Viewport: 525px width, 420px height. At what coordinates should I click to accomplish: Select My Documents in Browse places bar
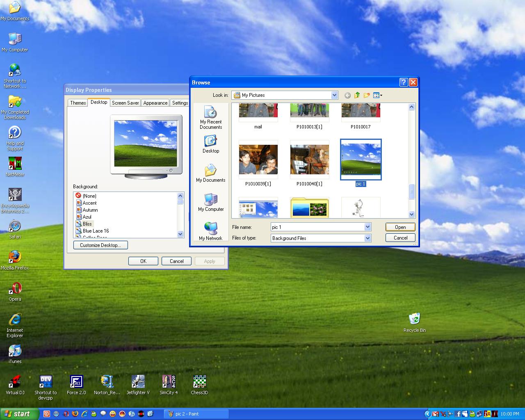(x=211, y=173)
